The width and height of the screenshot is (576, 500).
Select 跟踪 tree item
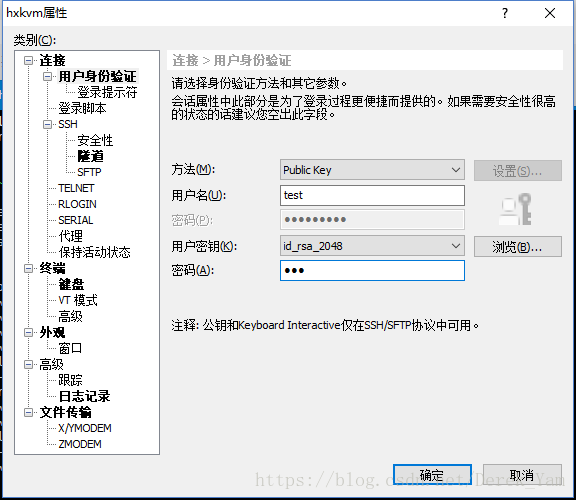(71, 380)
